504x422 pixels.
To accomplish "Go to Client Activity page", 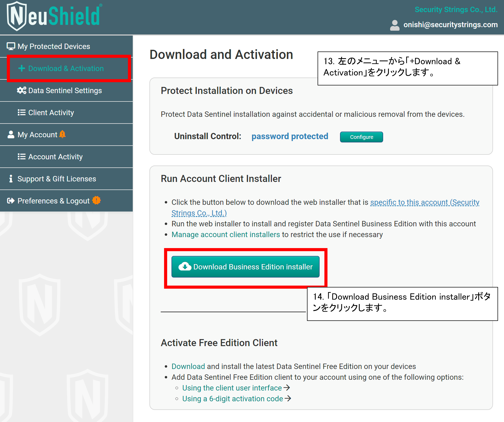I will pos(67,113).
